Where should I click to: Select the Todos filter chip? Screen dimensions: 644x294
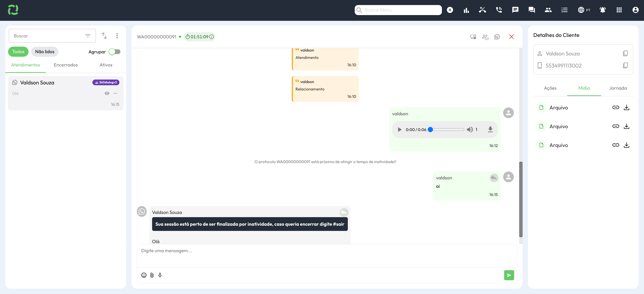[x=18, y=52]
